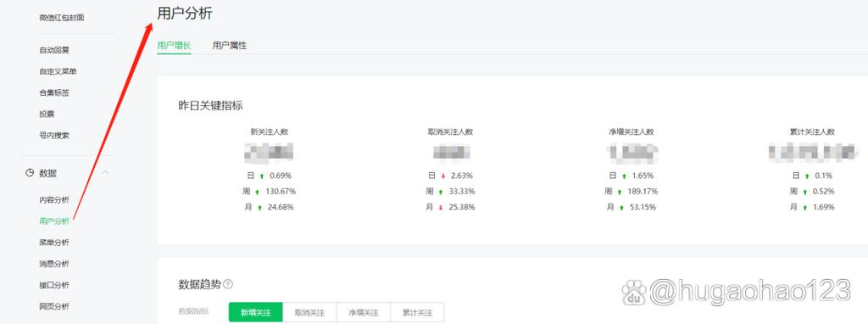Click 1.69% monthly value under 累计关注人数
This screenshot has height=324, width=868.
pyautogui.click(x=823, y=207)
